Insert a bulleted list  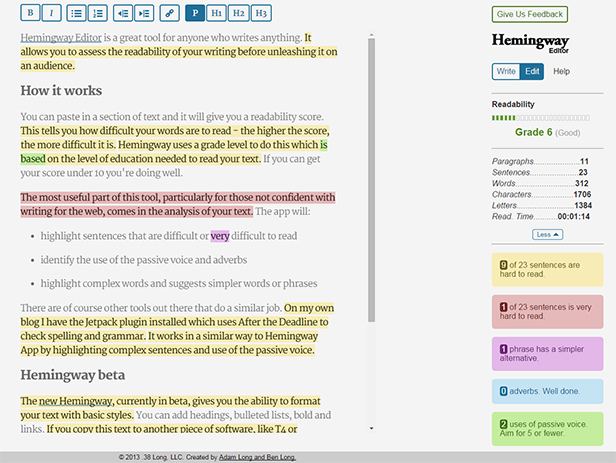[x=78, y=14]
